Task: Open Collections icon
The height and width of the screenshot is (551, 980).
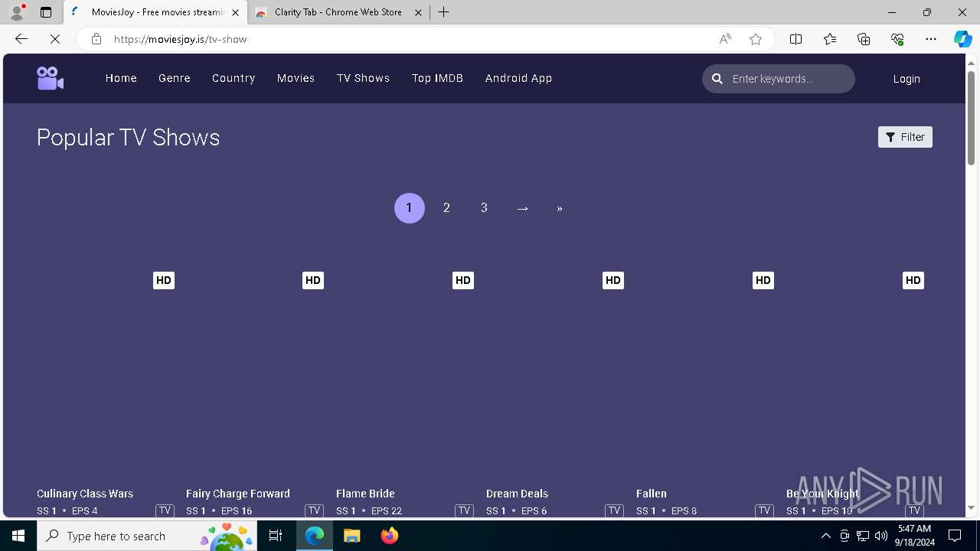Action: (864, 39)
